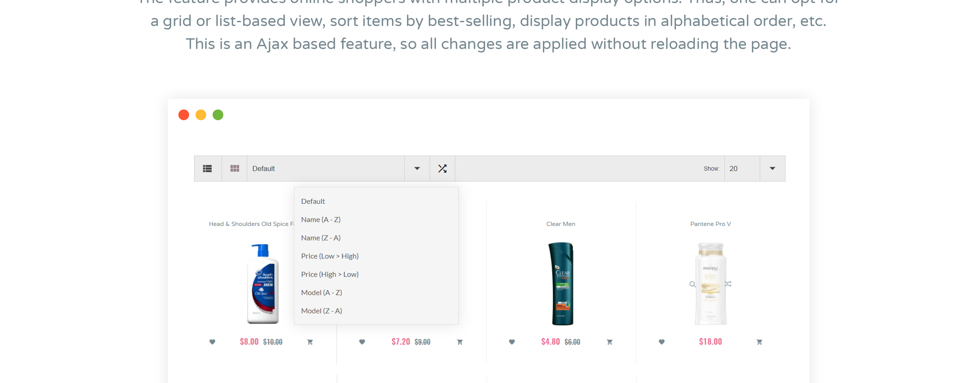The height and width of the screenshot is (383, 980).
Task: Click the green window dot
Action: tap(218, 115)
